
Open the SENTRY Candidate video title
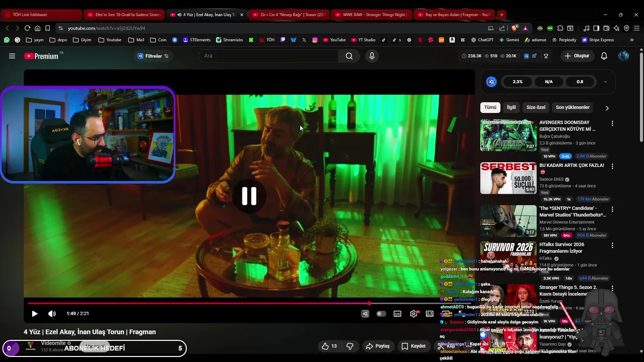click(x=573, y=211)
